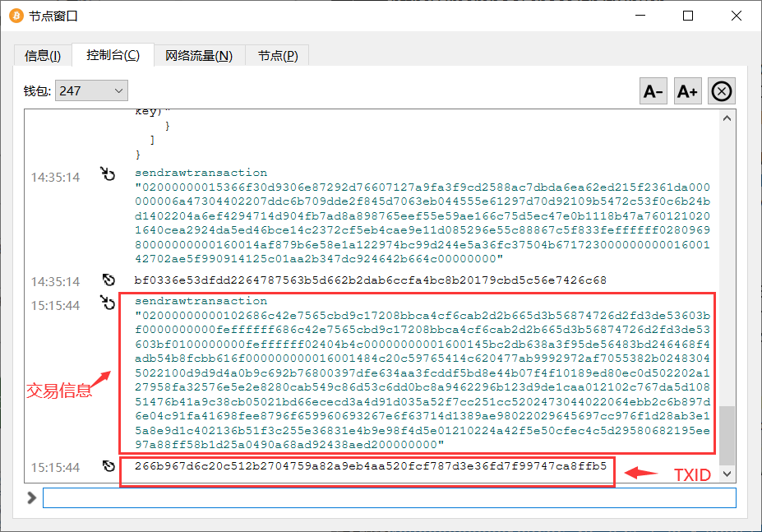The image size is (762, 532).
Task: Click the prompt chevron left of command input
Action: click(x=32, y=497)
